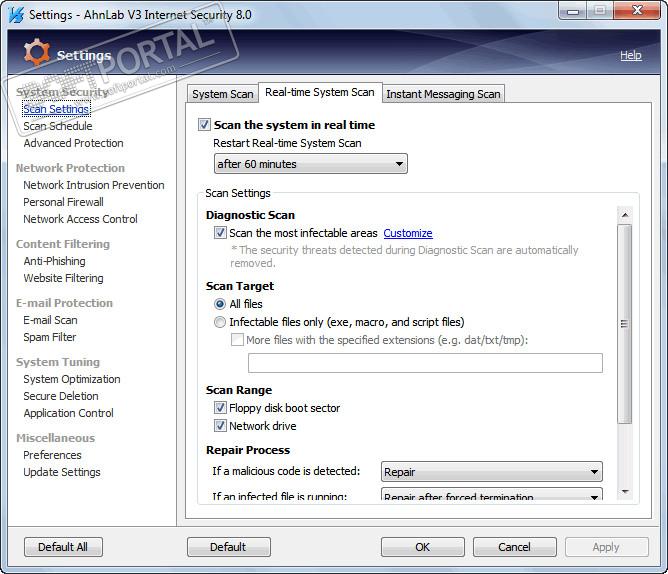668x574 pixels.
Task: Select the All files radio option
Action: pyautogui.click(x=220, y=304)
